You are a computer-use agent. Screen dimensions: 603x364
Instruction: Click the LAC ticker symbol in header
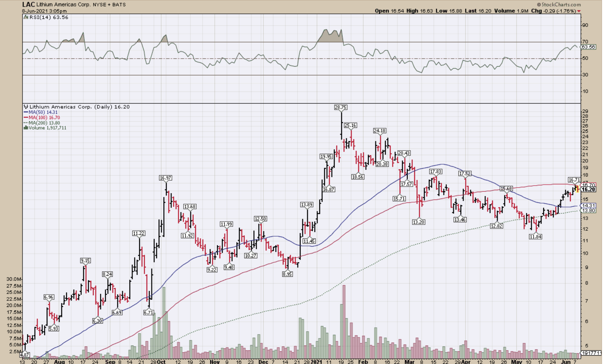(x=29, y=5)
